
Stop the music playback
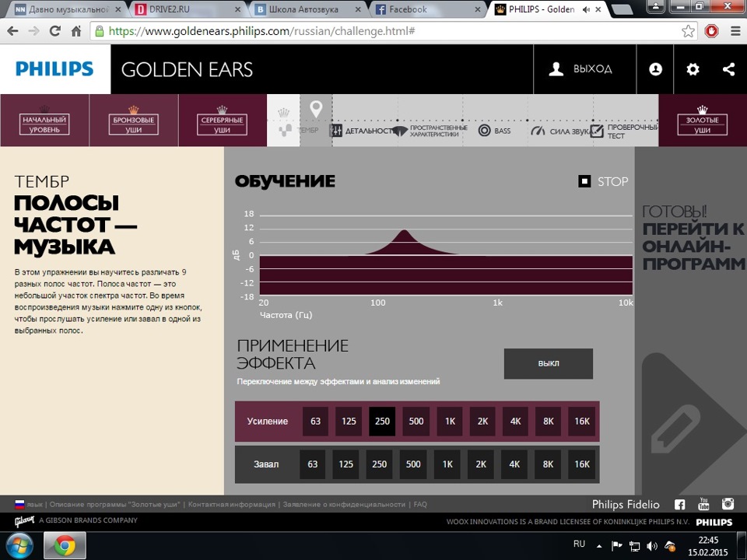[604, 181]
